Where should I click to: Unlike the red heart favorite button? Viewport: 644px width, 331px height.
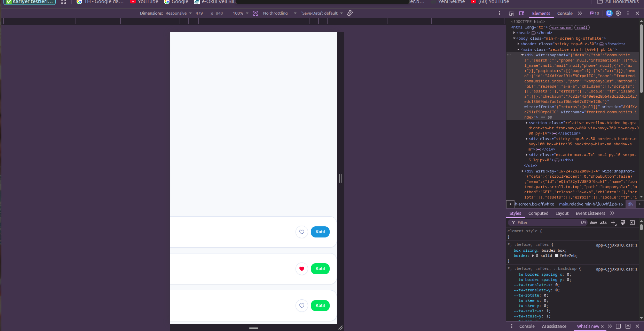pos(302,269)
